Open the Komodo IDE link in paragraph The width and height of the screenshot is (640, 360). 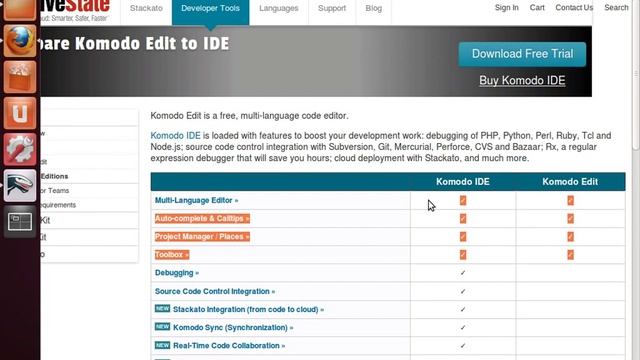(176, 136)
